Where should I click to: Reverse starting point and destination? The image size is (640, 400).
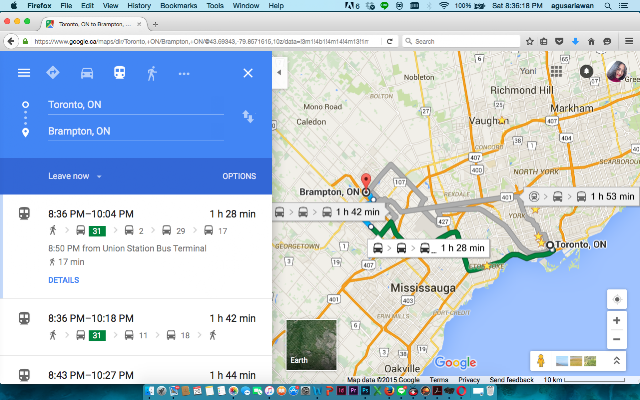(248, 117)
